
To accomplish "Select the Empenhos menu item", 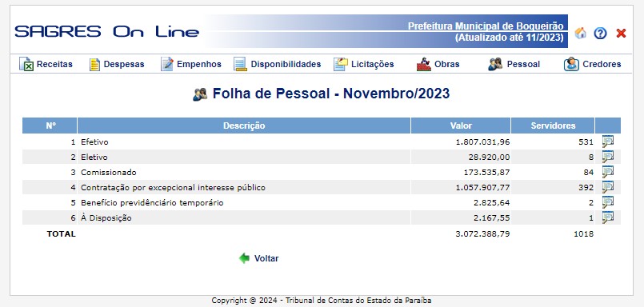I will pos(191,64).
